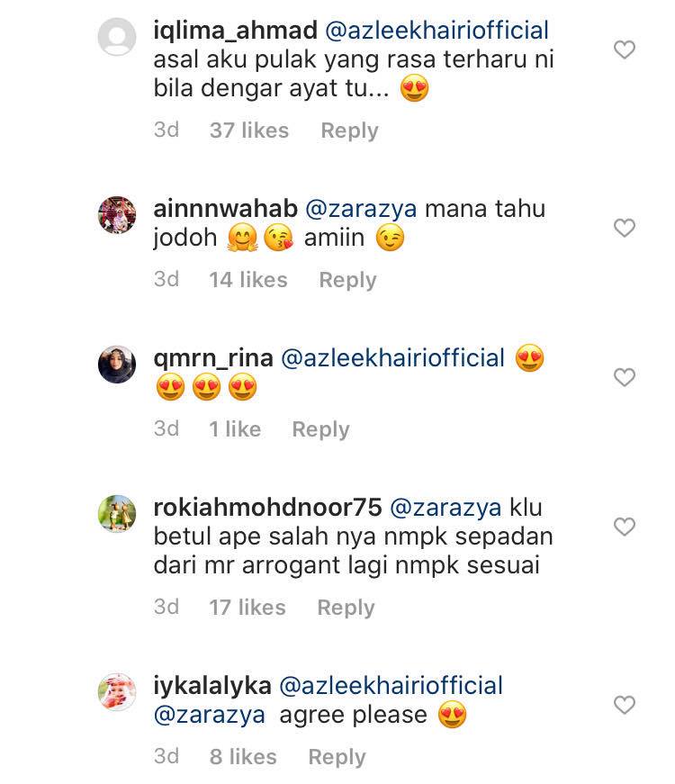Viewport: 675px width, 784px height.
Task: View iykalalyka's profile avatar
Action: pyautogui.click(x=117, y=692)
